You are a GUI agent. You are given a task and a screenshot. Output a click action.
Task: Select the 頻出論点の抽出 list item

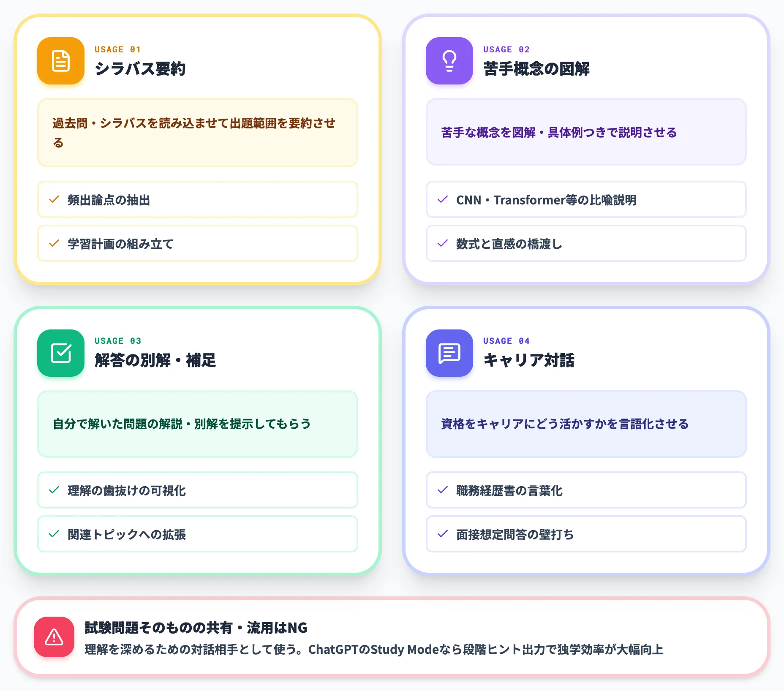pyautogui.click(x=198, y=199)
